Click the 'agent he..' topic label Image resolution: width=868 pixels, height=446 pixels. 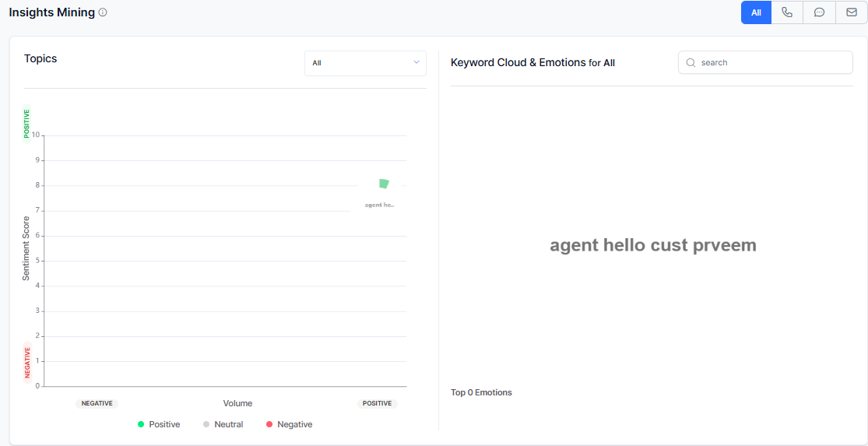(380, 205)
